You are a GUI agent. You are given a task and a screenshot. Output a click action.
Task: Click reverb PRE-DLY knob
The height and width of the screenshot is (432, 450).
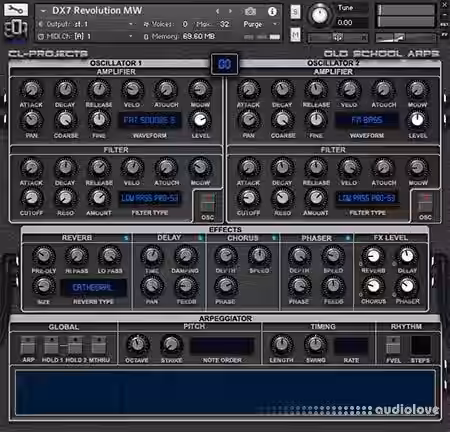[x=44, y=256]
